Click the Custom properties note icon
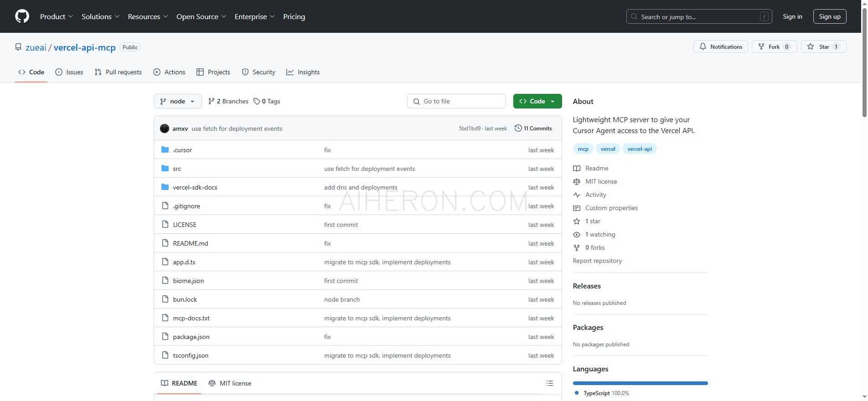Screen dimensions: 868x401 [577, 208]
